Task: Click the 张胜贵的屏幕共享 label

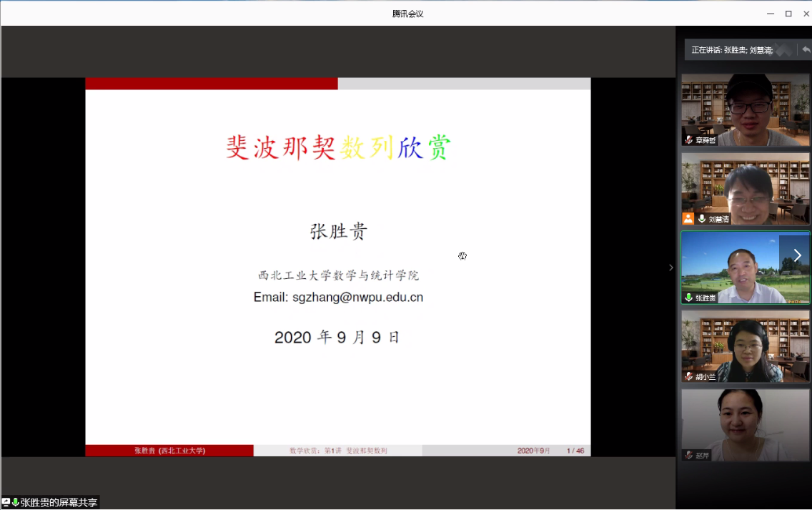Action: click(59, 503)
